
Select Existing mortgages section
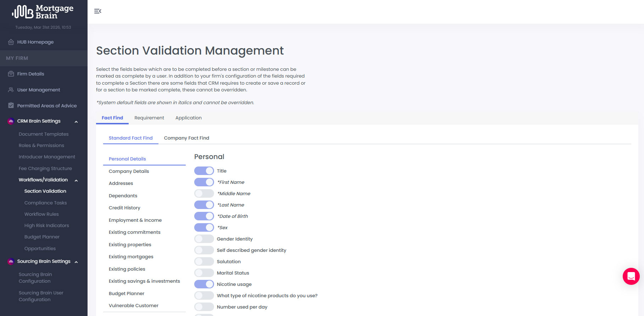144,257
